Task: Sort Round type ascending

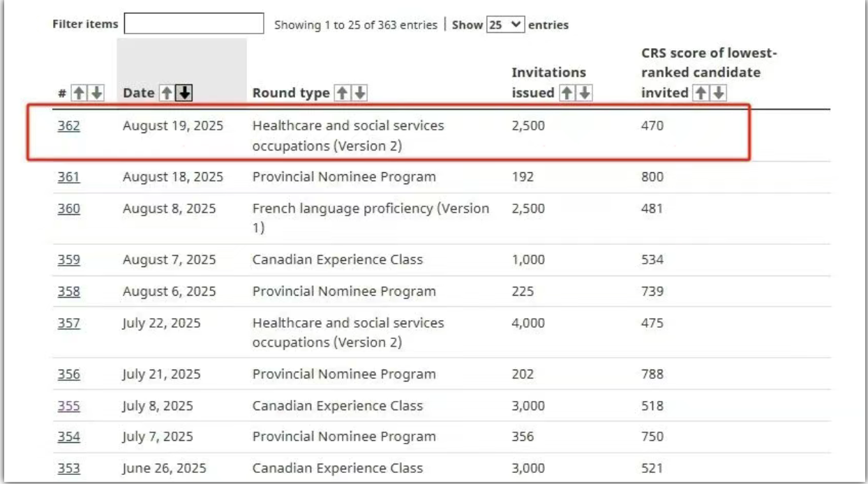Action: click(x=342, y=93)
